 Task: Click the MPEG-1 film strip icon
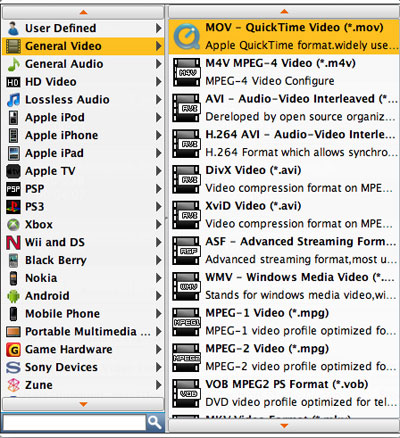(x=186, y=322)
